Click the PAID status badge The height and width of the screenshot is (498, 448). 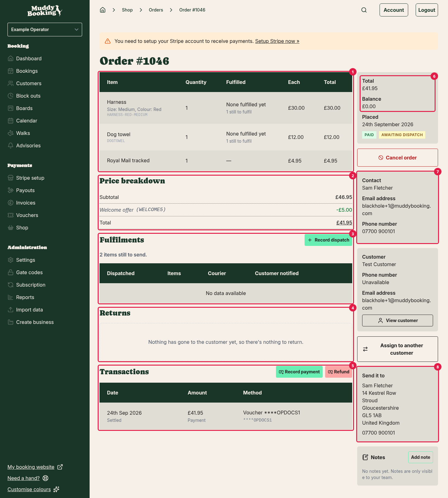click(x=369, y=135)
